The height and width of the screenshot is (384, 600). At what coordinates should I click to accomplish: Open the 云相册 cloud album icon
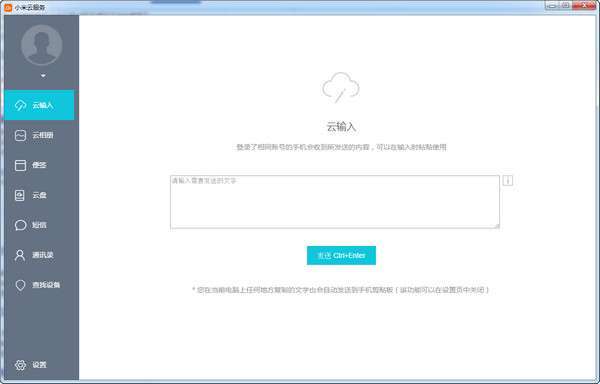(20, 135)
